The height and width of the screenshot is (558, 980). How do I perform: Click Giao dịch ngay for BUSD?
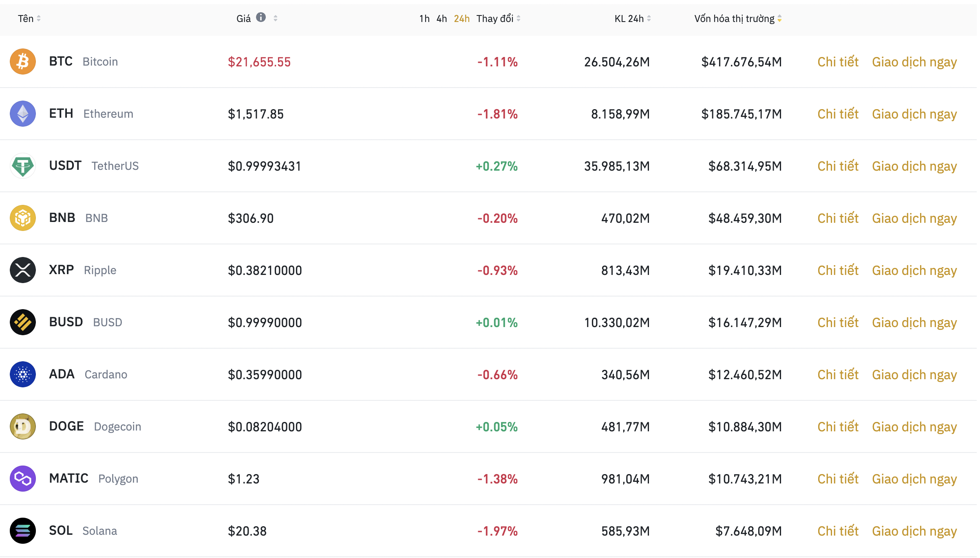(914, 323)
